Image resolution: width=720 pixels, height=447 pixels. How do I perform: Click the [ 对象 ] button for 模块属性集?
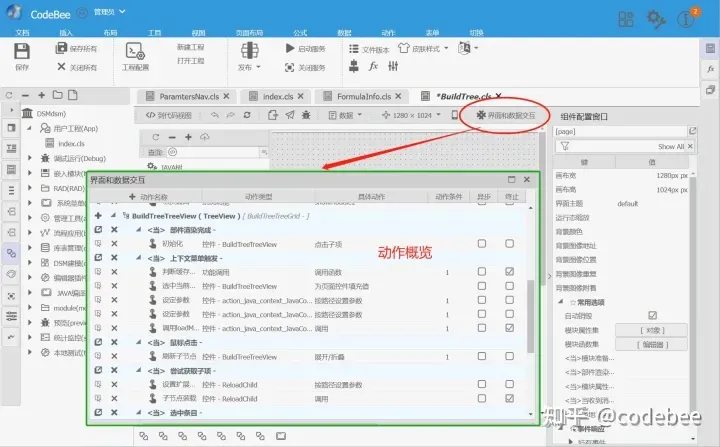652,329
